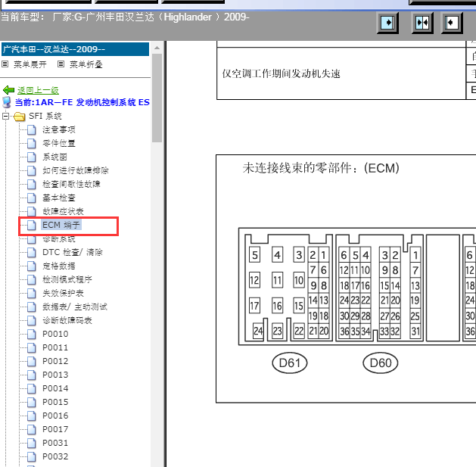Image resolution: width=476 pixels, height=467 pixels.
Task: Collapse the SFI 系统 tree node
Action: pos(5,116)
